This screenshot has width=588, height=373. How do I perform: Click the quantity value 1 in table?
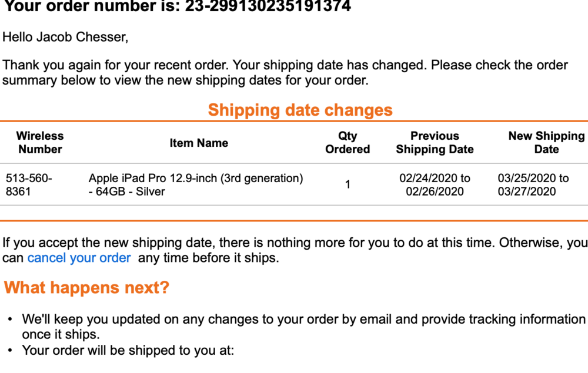(348, 184)
